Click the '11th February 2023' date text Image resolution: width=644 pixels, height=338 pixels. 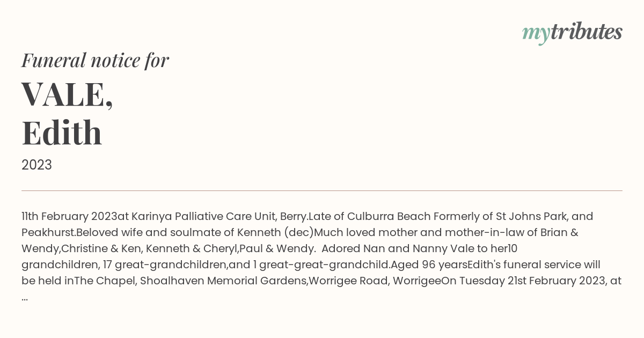(x=69, y=217)
